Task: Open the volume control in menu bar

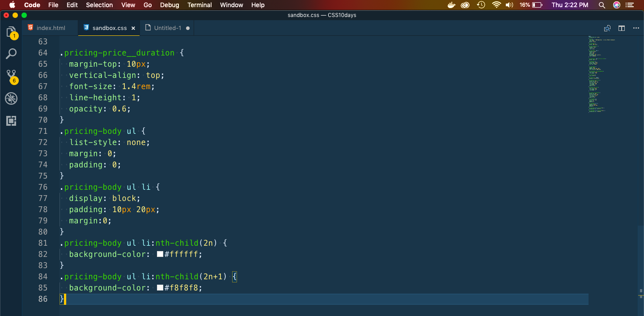Action: pos(509,5)
